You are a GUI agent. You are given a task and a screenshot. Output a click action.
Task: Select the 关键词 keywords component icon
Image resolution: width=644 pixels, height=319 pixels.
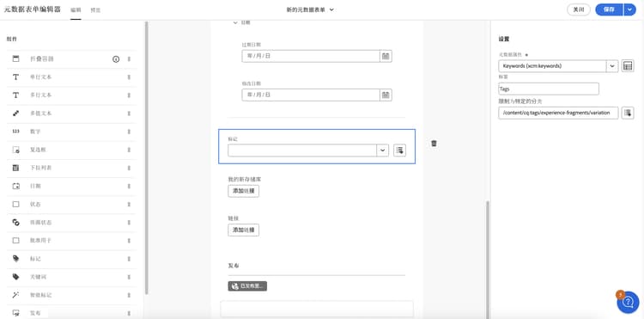pos(16,277)
